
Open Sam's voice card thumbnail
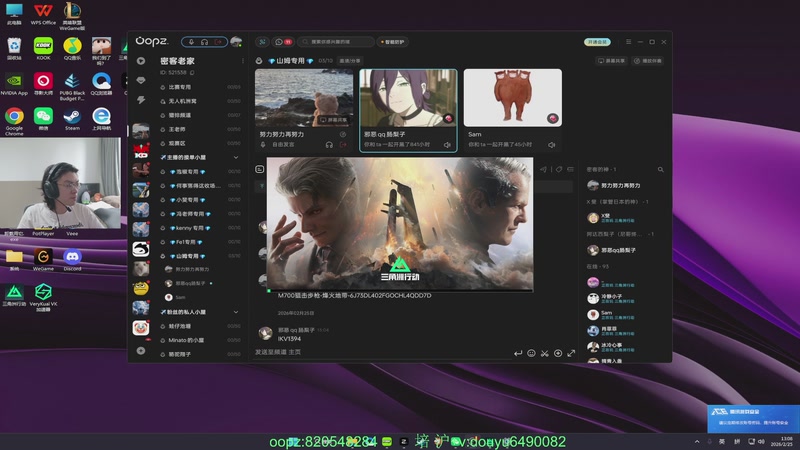pos(513,98)
